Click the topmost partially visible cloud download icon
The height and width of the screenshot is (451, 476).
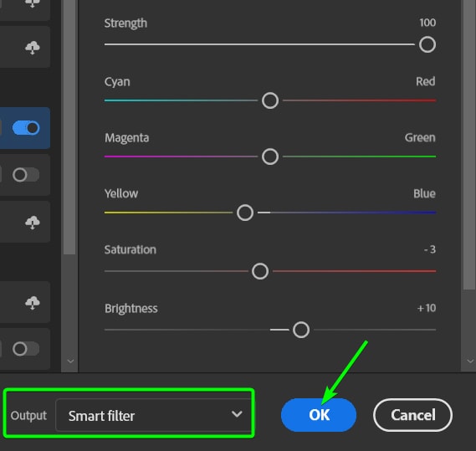(x=32, y=3)
